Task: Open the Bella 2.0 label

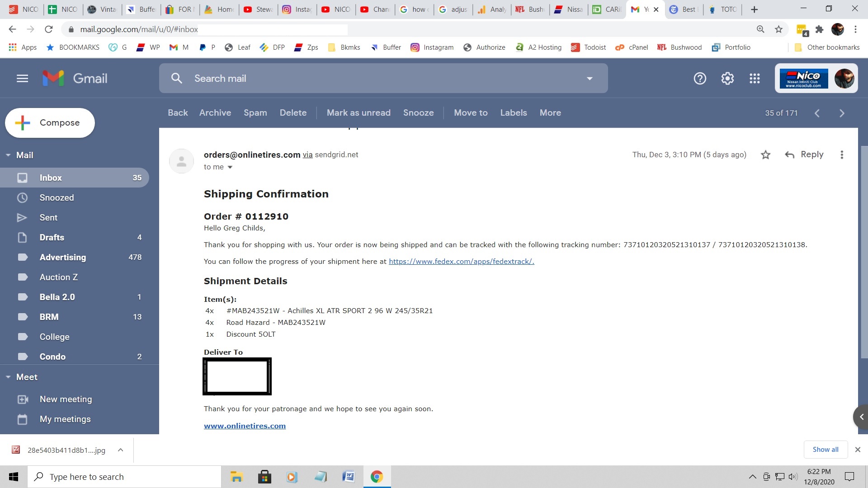Action: click(x=75, y=297)
